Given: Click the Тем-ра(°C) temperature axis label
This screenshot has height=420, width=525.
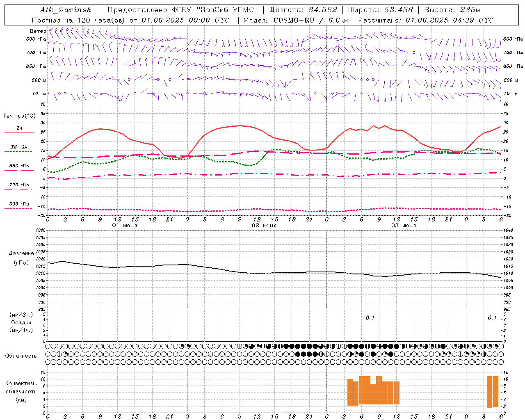Looking at the screenshot, I should pyautogui.click(x=19, y=116).
